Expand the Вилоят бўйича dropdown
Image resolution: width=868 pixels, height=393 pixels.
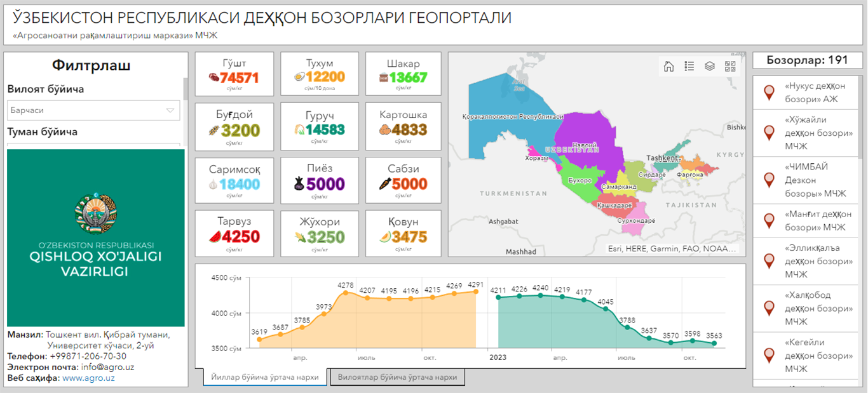pos(93,110)
